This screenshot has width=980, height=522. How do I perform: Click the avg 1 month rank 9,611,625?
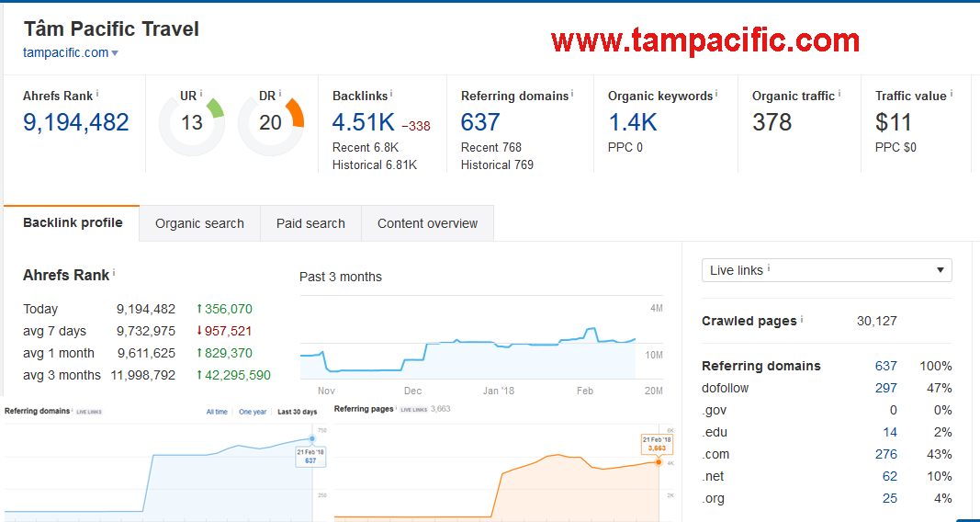coord(146,353)
